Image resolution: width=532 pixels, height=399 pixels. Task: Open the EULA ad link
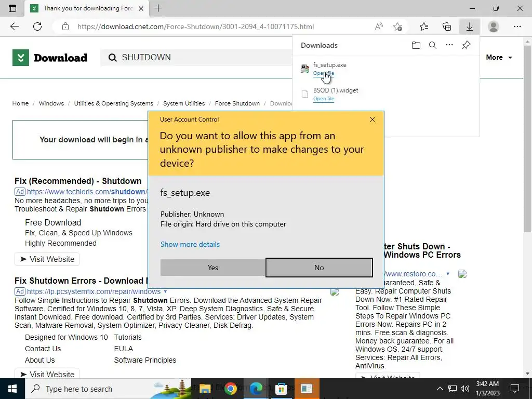click(x=124, y=349)
